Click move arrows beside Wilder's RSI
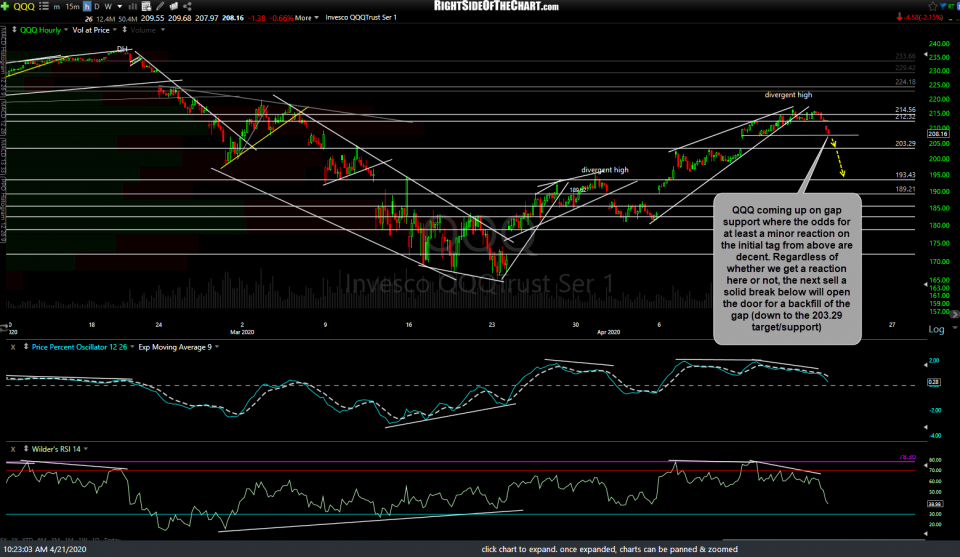This screenshot has height=557, width=960. click(26, 449)
